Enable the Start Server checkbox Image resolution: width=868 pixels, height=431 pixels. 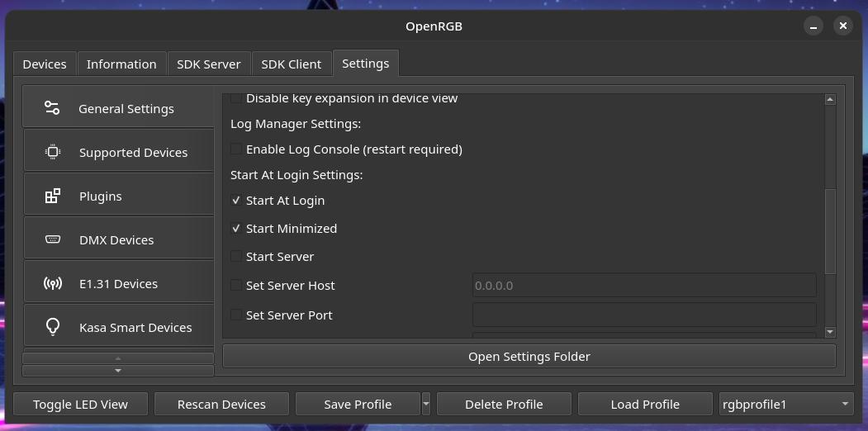pyautogui.click(x=236, y=256)
